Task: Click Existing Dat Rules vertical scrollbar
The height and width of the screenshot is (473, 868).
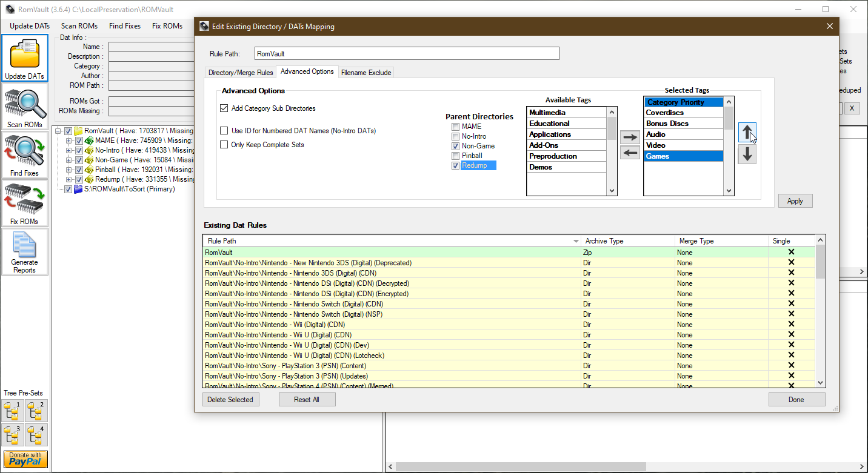Action: pos(820,312)
